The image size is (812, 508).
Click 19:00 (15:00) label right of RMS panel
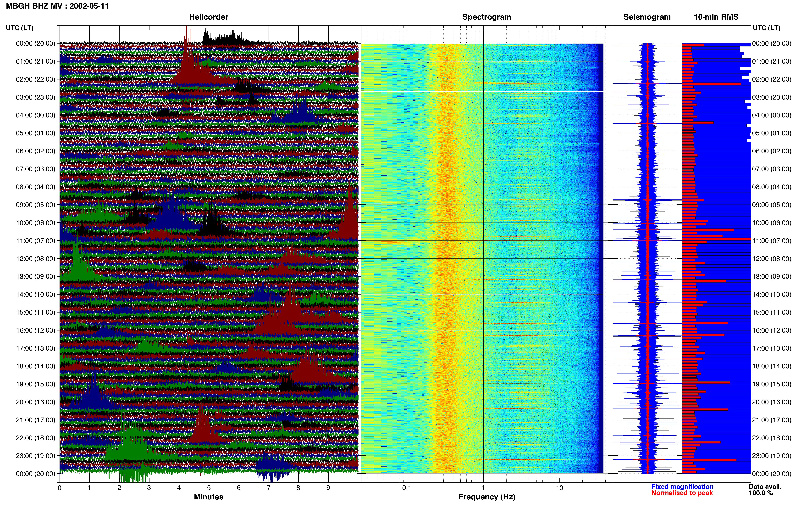[772, 384]
